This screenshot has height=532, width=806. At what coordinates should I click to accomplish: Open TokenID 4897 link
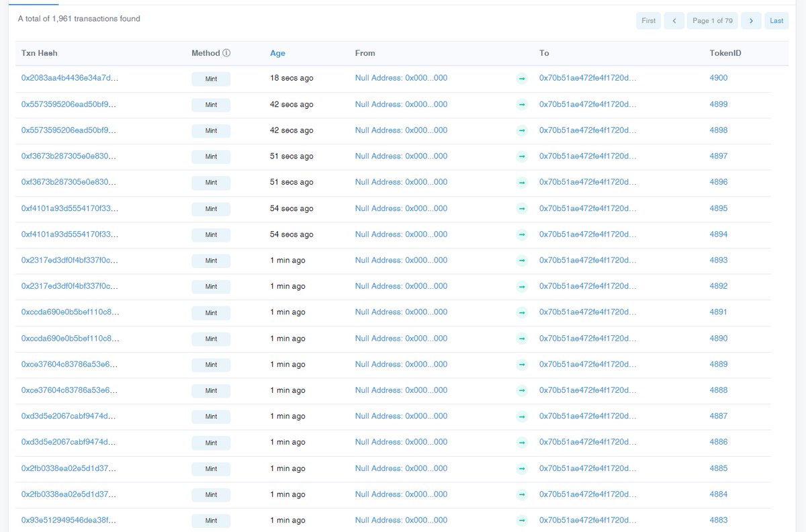(x=719, y=156)
